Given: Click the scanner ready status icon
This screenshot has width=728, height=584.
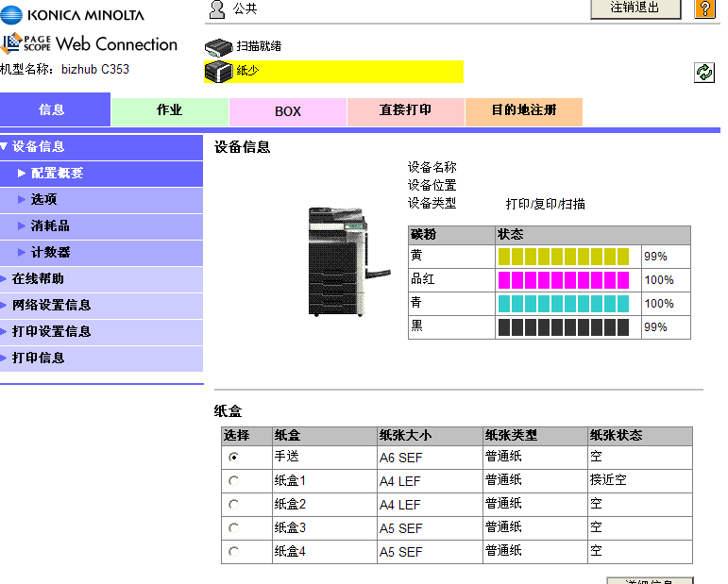Looking at the screenshot, I should tap(218, 46).
